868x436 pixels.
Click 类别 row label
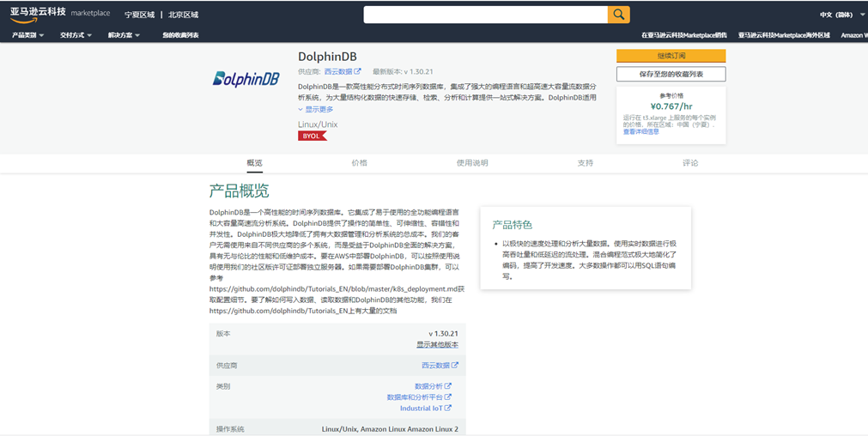coord(223,386)
